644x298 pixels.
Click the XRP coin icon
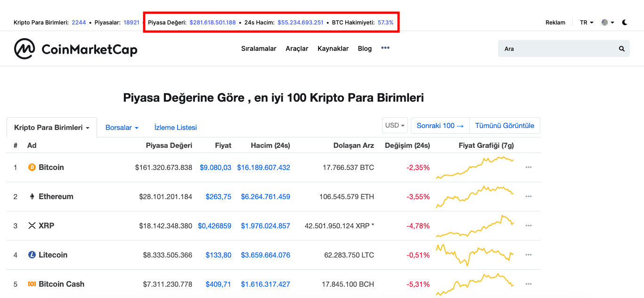coord(32,226)
